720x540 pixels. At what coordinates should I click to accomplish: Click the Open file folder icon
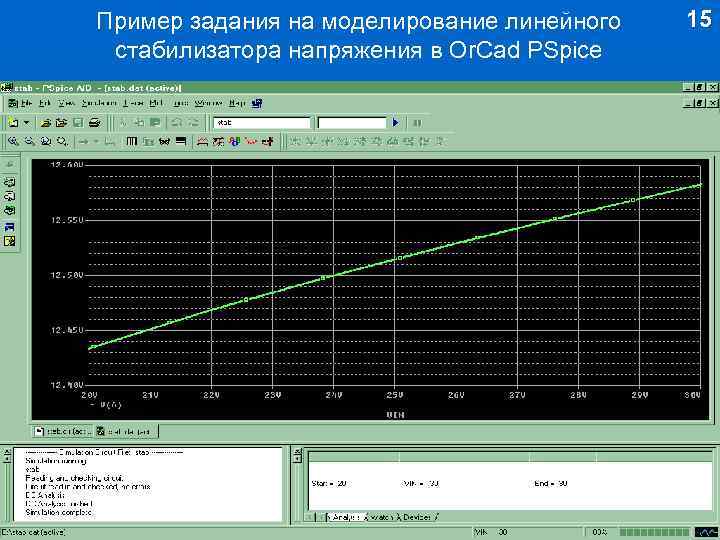click(x=45, y=123)
